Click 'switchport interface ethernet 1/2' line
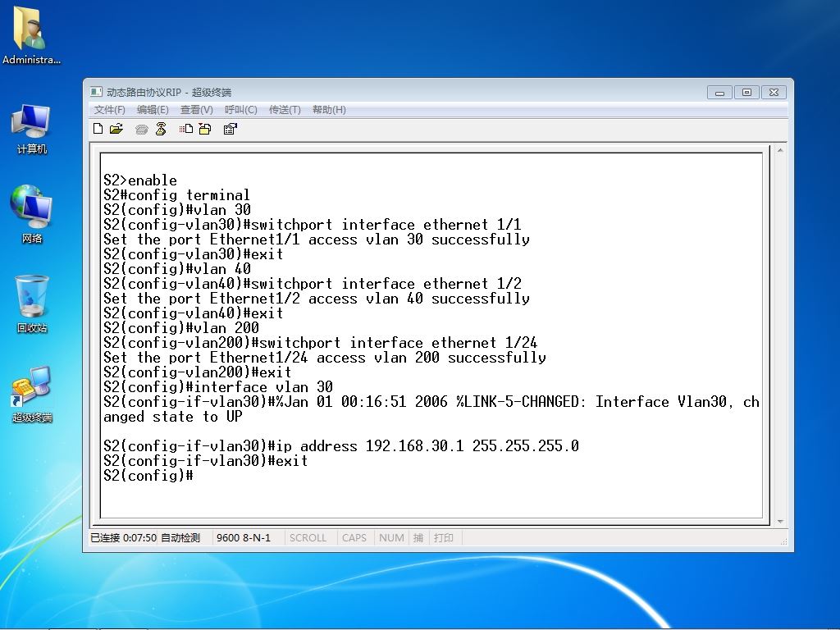Viewport: 840px width, 630px height. tap(313, 283)
